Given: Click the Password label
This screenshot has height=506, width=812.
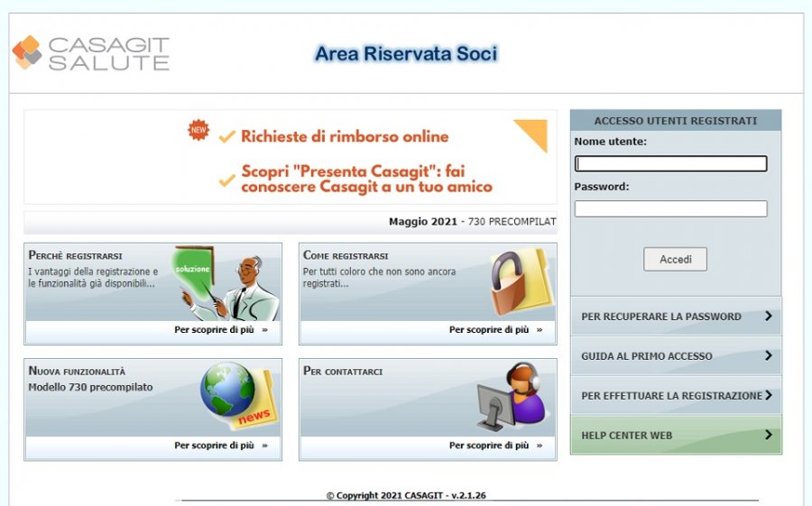Looking at the screenshot, I should tap(602, 187).
